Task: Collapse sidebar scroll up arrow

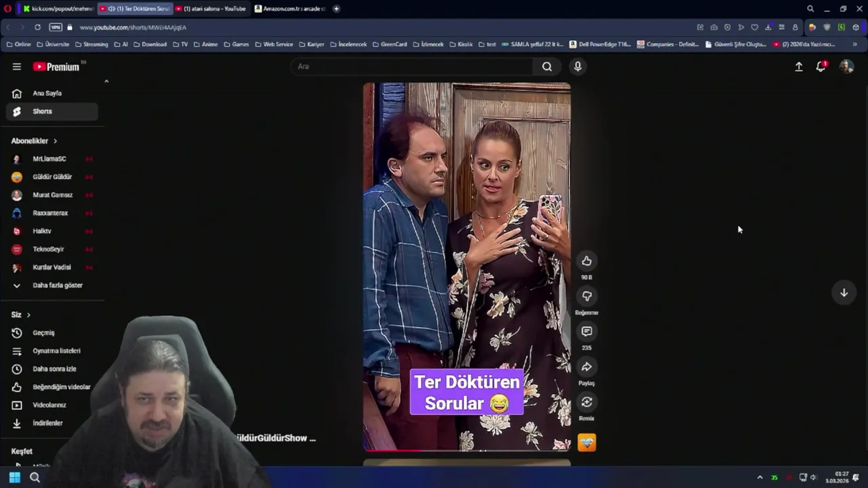Action: 106,81
